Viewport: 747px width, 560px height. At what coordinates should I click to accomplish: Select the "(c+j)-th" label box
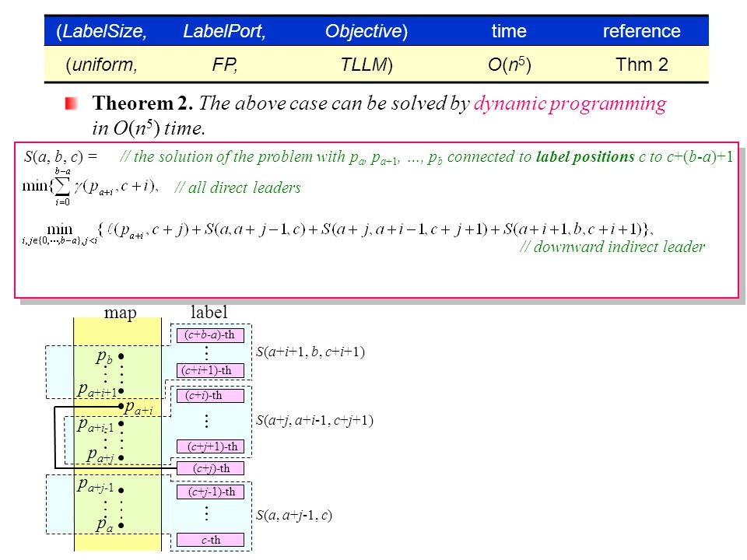click(210, 468)
